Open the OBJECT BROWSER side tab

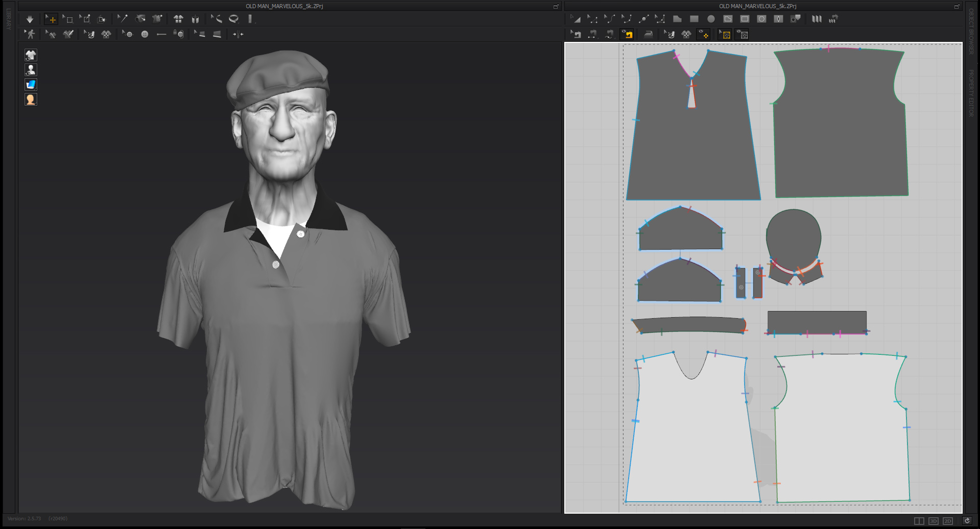coord(971,32)
